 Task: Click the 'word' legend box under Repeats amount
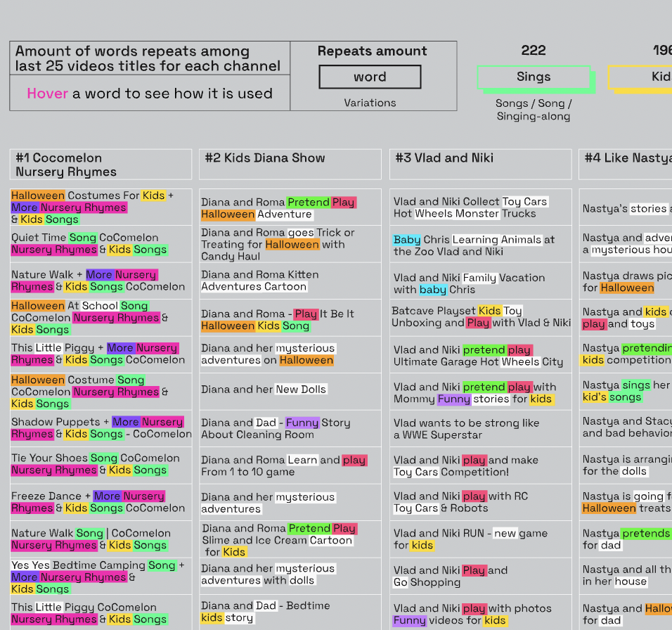point(370,77)
